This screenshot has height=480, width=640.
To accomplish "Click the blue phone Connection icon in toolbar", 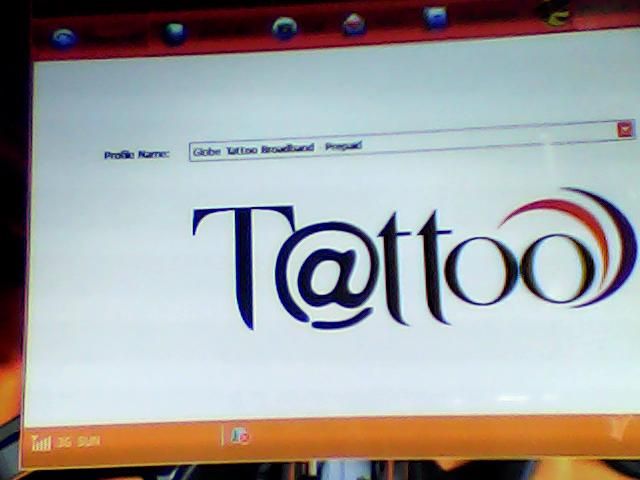I will [x=65, y=38].
